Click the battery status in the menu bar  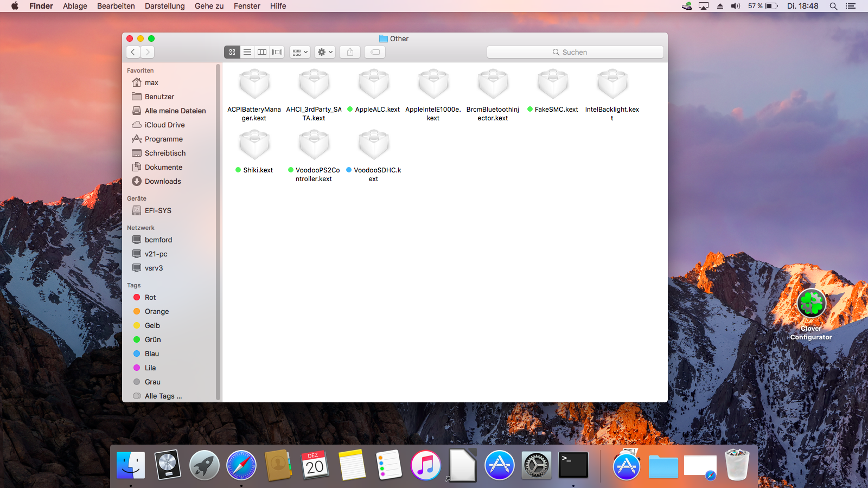[763, 6]
